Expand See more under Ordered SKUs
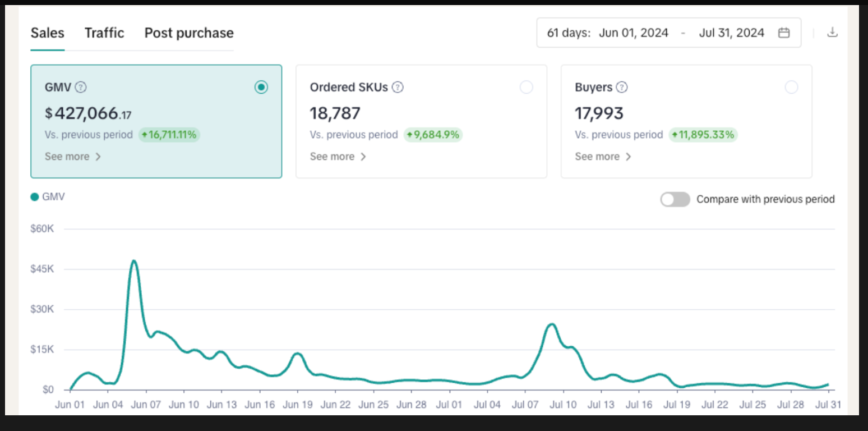This screenshot has width=868, height=431. (x=338, y=157)
